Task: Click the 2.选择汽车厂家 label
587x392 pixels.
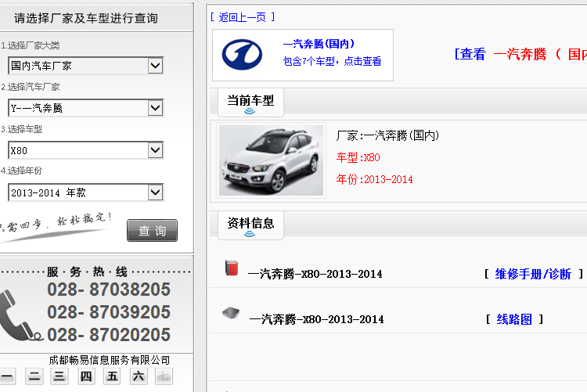Action: click(30, 87)
